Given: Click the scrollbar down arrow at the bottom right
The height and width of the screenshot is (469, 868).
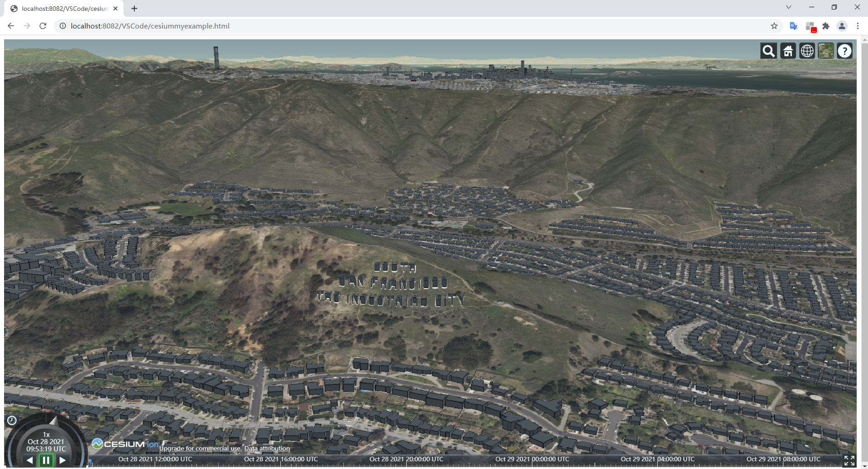Looking at the screenshot, I should tap(864, 466).
